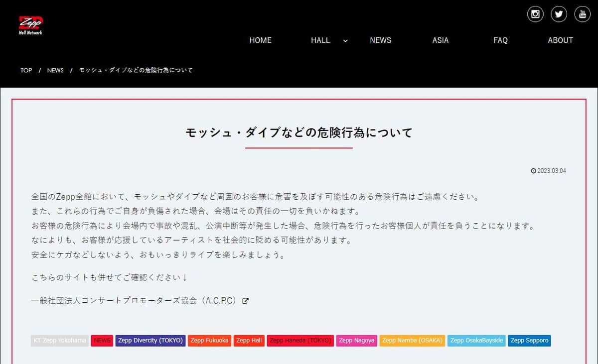
Task: Click the external link icon beside A.C.P.C
Action: coord(245,301)
